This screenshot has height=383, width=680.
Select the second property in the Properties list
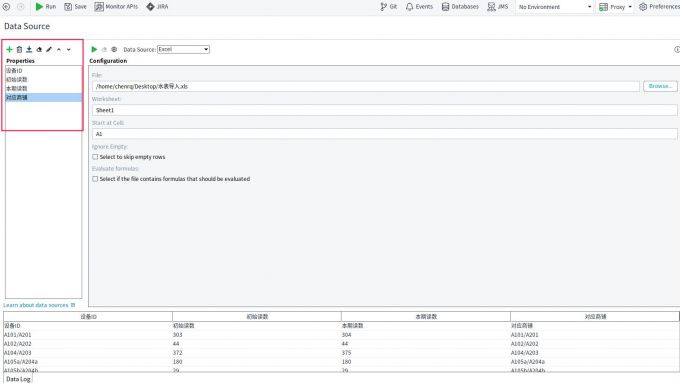[43, 79]
